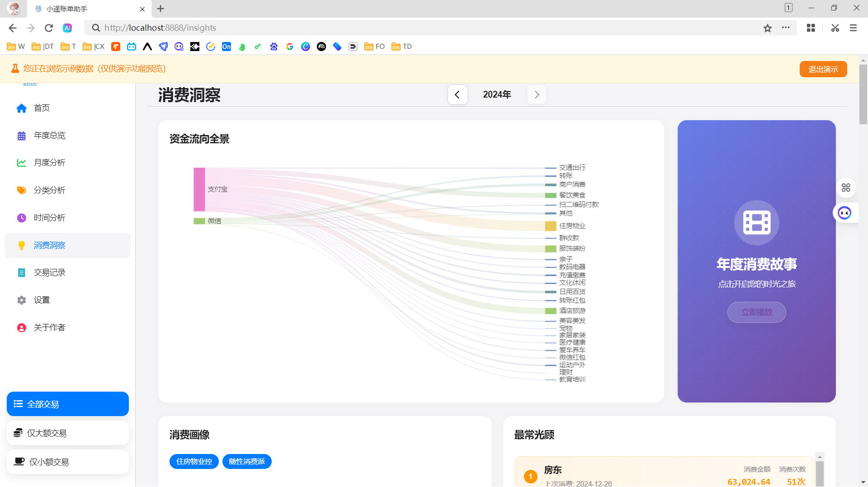Go to previous year with left chevron
The image size is (868, 487).
pos(458,95)
